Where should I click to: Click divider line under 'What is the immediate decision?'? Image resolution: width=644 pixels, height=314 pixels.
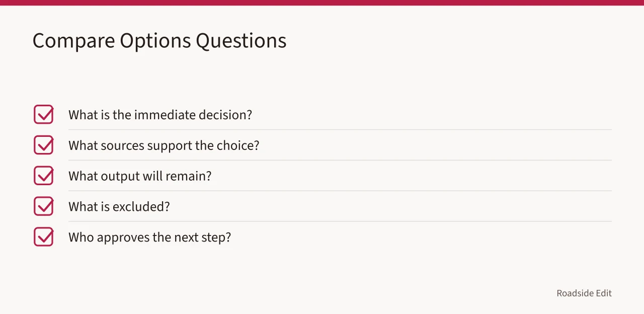(340, 129)
